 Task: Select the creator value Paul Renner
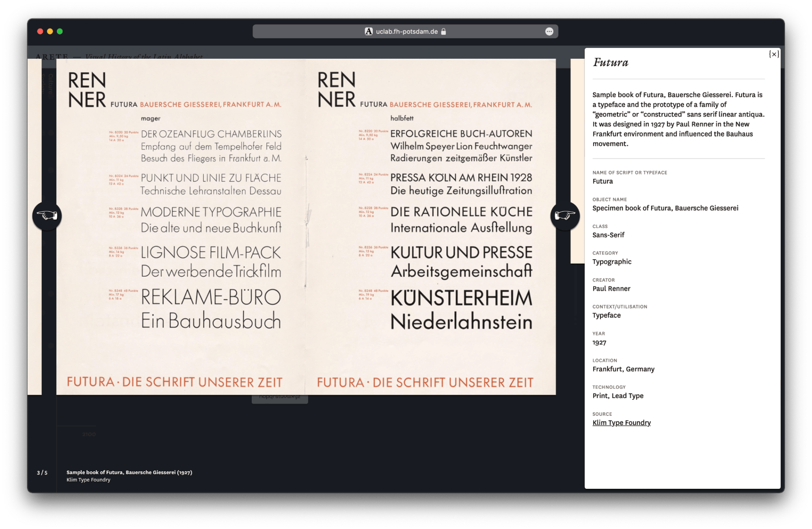[x=611, y=288]
